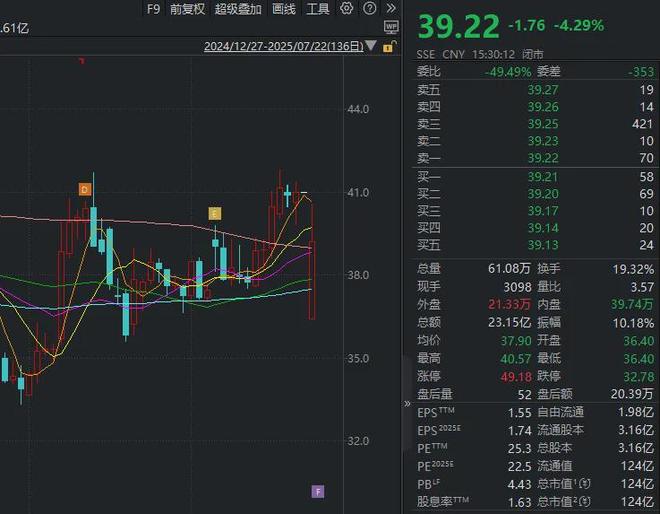The width and height of the screenshot is (660, 514).
Task: Click the 买四 price 39.14
Action: tap(543, 228)
